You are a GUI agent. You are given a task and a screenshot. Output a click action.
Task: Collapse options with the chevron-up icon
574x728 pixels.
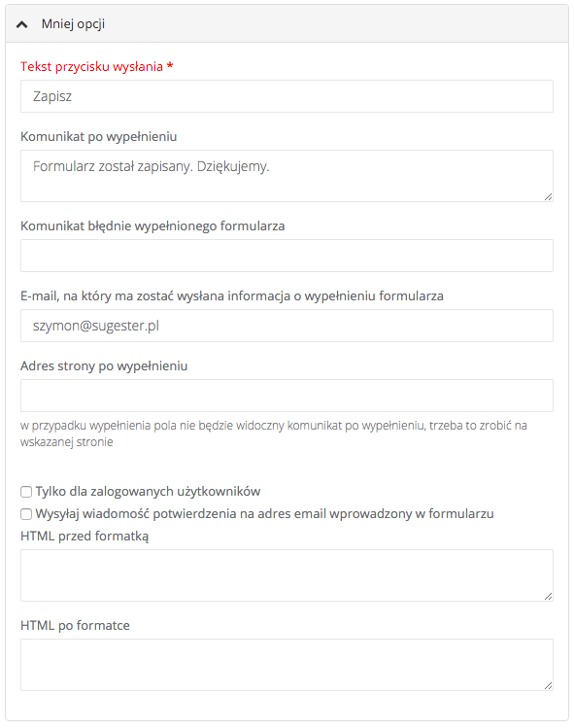point(21,24)
